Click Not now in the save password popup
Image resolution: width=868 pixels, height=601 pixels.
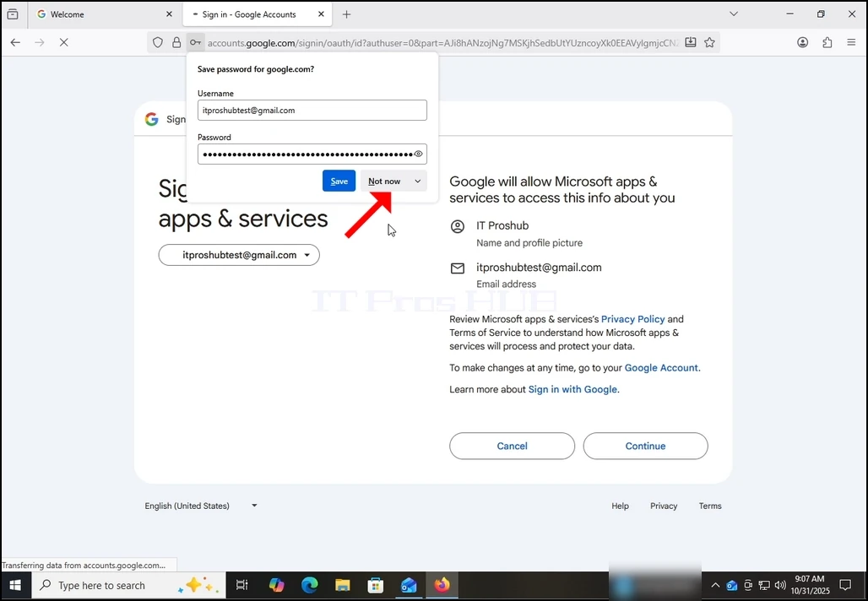384,181
